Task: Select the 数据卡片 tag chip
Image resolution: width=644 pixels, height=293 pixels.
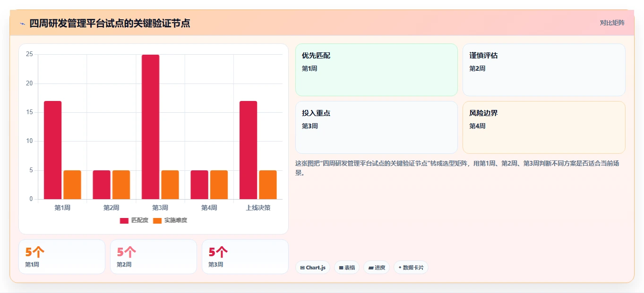Action: [x=411, y=268]
